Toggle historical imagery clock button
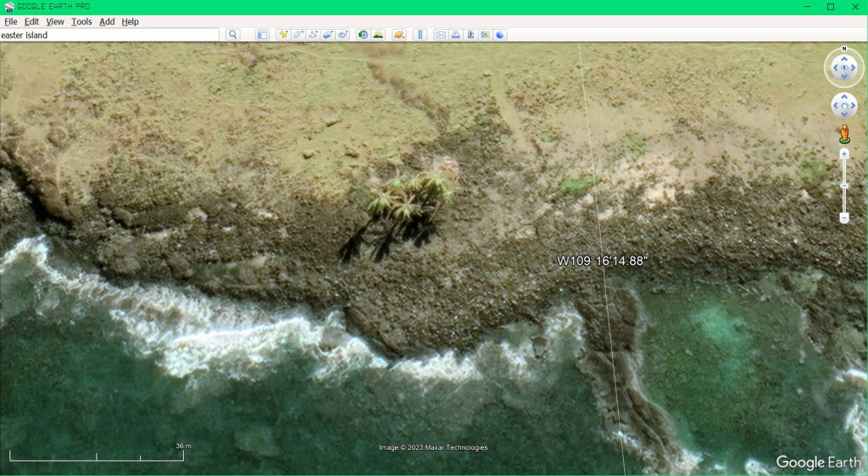Screen dimensions: 868x476 click(363, 35)
